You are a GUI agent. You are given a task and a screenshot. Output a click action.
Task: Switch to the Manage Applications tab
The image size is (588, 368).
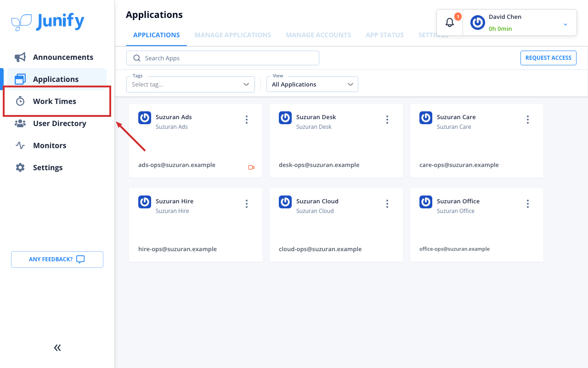233,35
